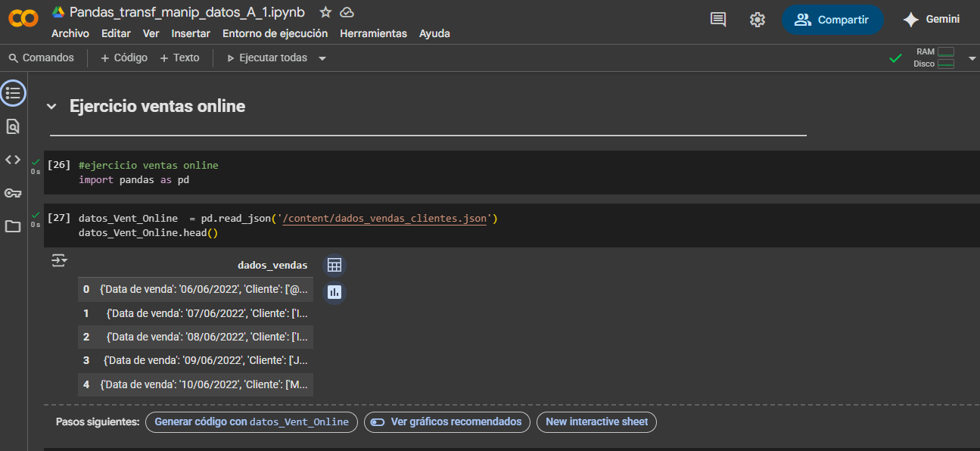Image resolution: width=980 pixels, height=451 pixels.
Task: Click cell 26 with import pandas code
Action: 512,173
